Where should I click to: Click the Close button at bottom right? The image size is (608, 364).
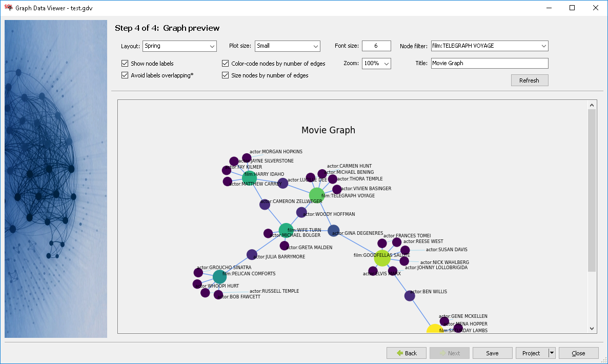578,353
